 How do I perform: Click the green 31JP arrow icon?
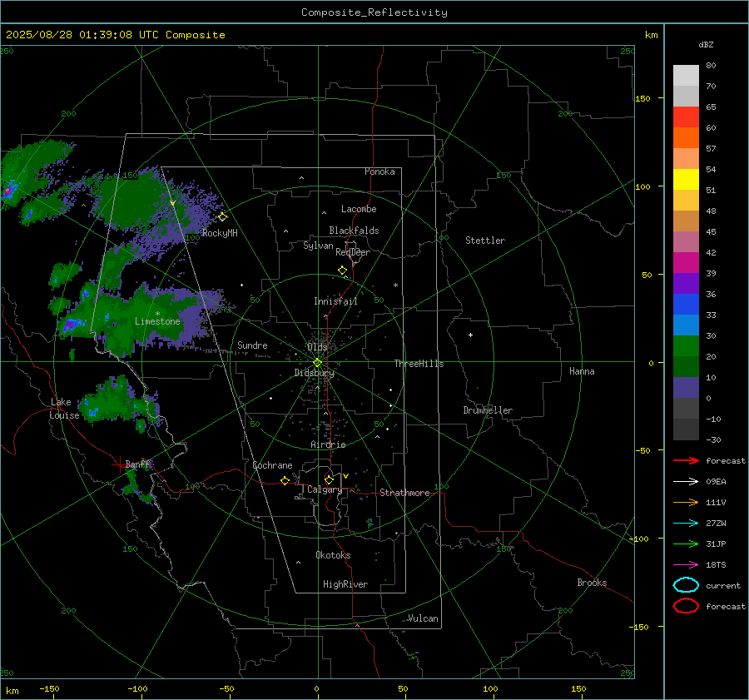click(x=686, y=544)
